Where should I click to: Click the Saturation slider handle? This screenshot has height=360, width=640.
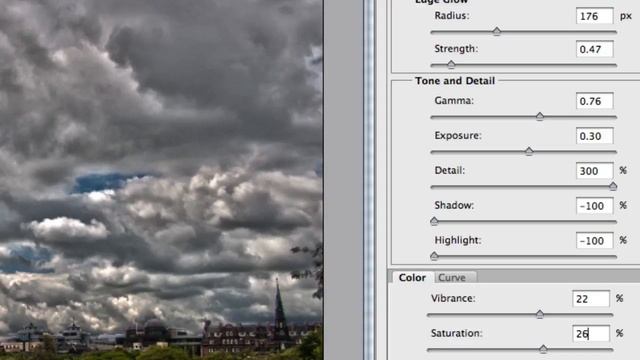[x=543, y=349]
